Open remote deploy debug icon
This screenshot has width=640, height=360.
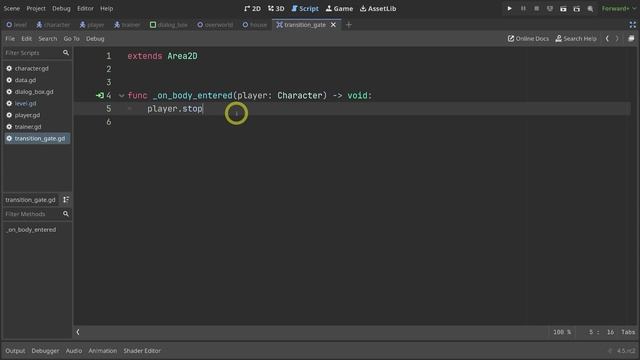click(550, 8)
